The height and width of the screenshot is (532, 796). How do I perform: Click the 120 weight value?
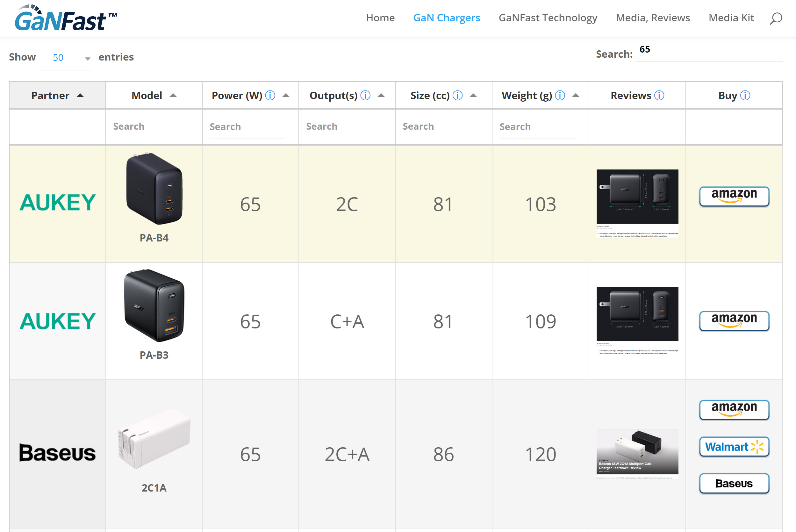[x=540, y=454]
